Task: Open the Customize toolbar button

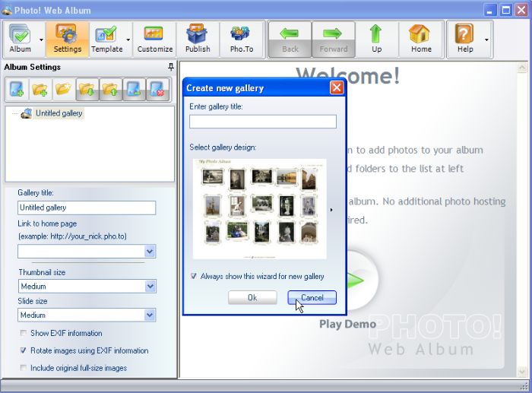Action: (155, 40)
